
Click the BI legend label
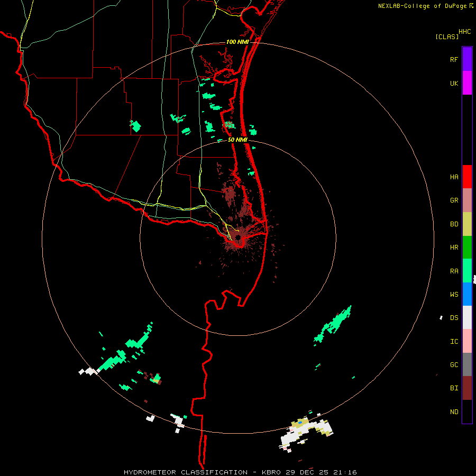pyautogui.click(x=454, y=388)
